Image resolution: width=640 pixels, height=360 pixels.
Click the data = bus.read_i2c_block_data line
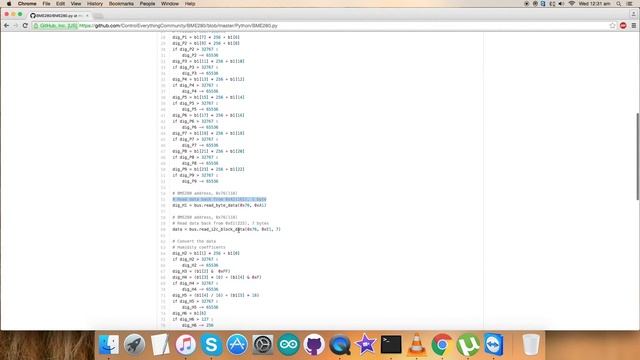click(226, 229)
